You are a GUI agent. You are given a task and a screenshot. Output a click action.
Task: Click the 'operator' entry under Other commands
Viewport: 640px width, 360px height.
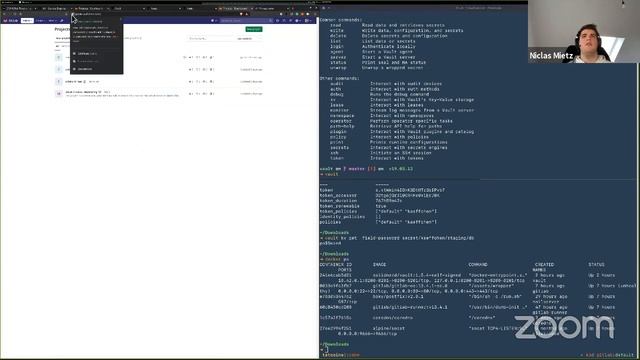pyautogui.click(x=341, y=121)
